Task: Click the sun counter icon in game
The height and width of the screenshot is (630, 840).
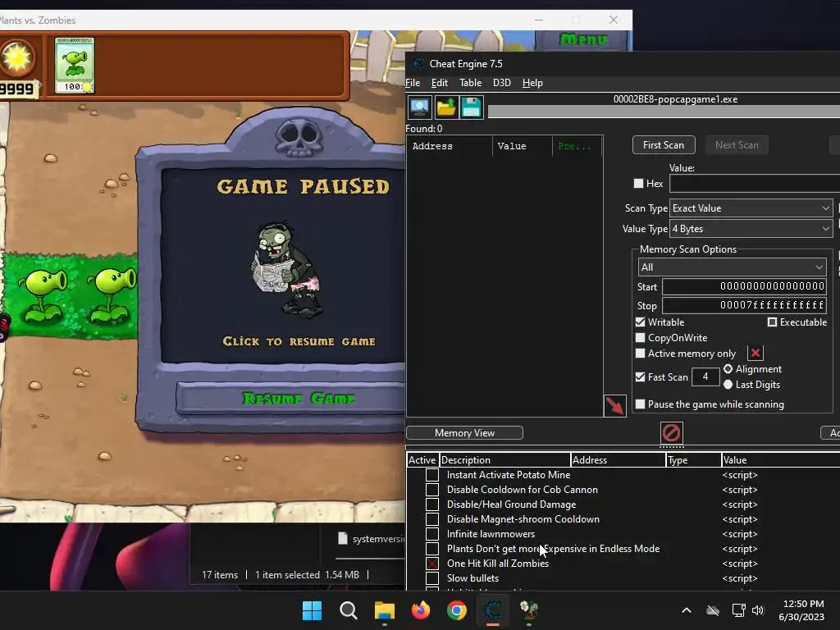Action: pos(16,57)
